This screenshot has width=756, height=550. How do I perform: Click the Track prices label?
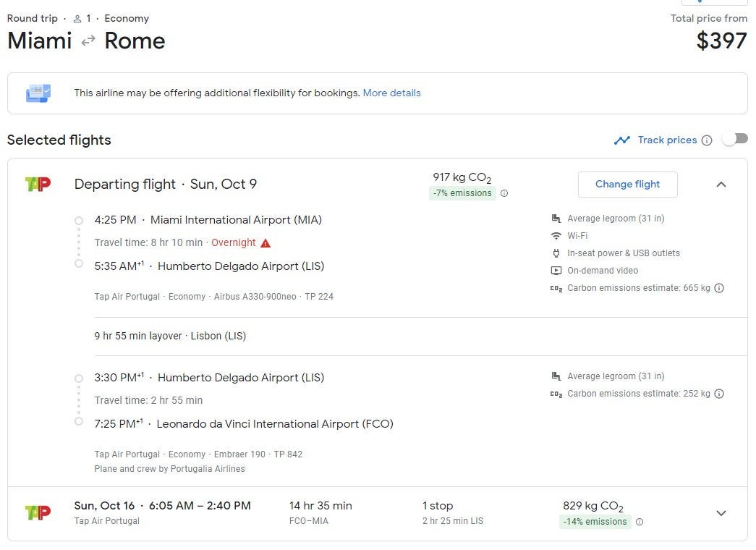667,140
